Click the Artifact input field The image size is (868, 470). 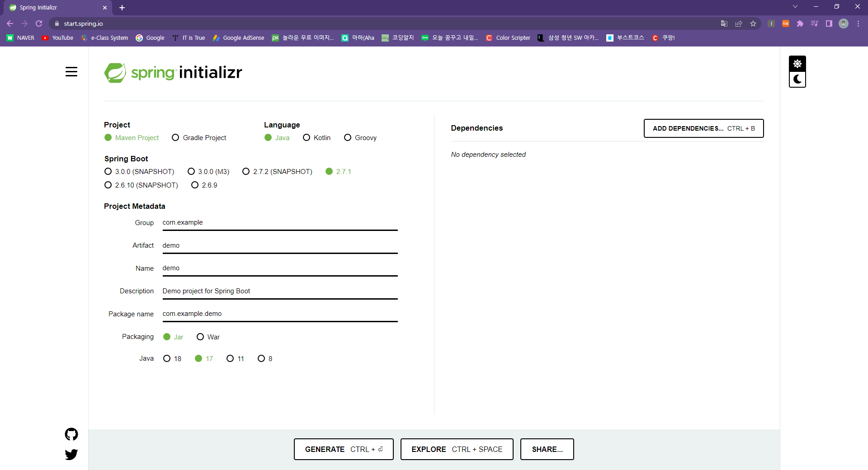pyautogui.click(x=280, y=245)
